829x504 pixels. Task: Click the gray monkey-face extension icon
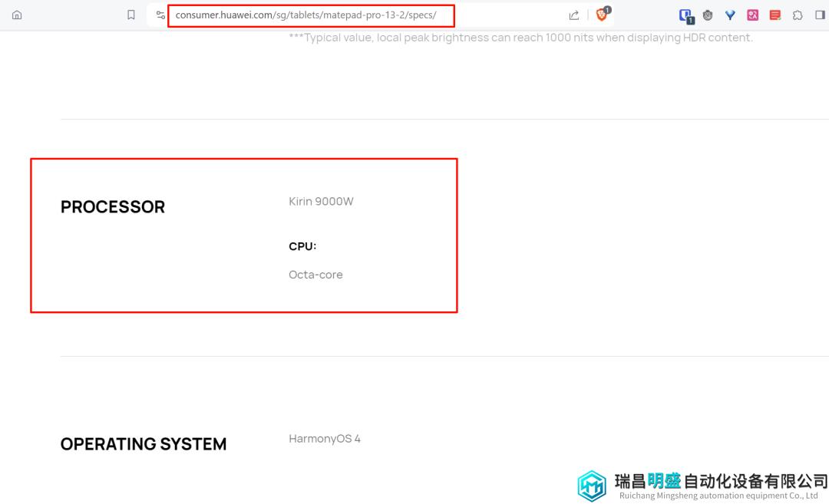pos(708,15)
